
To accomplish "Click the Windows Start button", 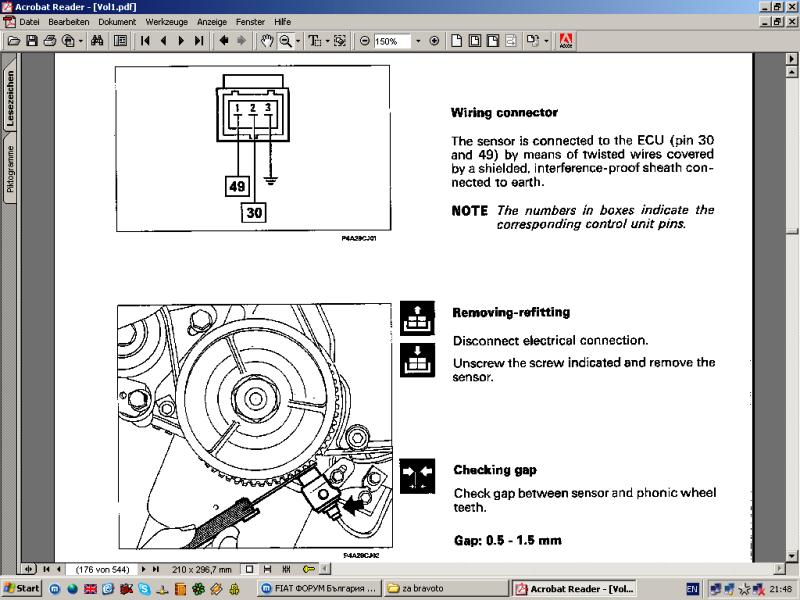I will click(x=21, y=589).
